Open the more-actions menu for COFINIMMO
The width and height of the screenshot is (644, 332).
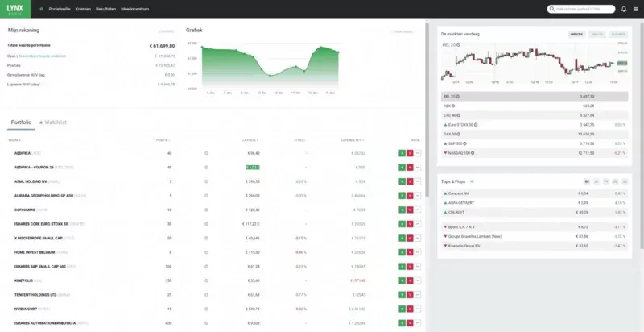(418, 210)
